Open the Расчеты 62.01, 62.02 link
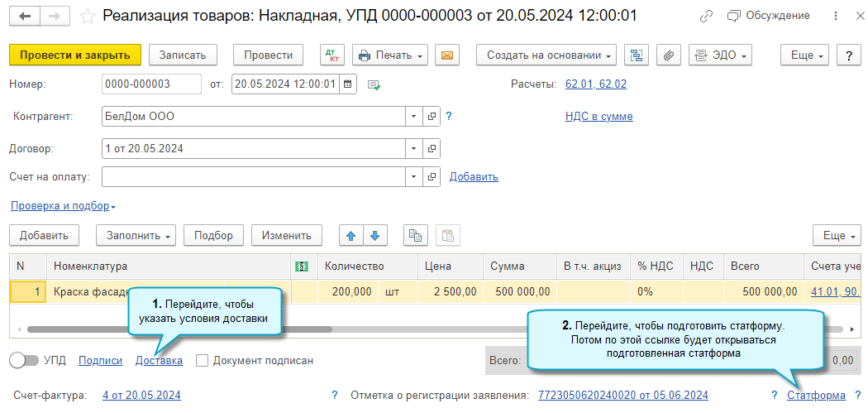868x413 pixels. [596, 84]
